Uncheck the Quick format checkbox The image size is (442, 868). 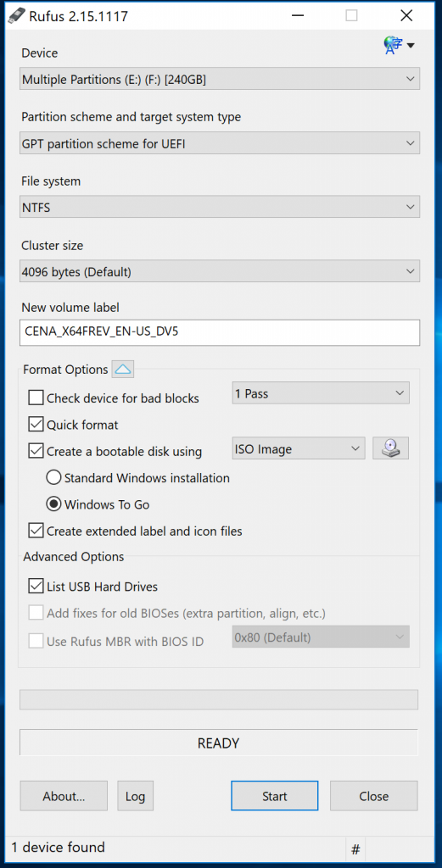(x=36, y=425)
